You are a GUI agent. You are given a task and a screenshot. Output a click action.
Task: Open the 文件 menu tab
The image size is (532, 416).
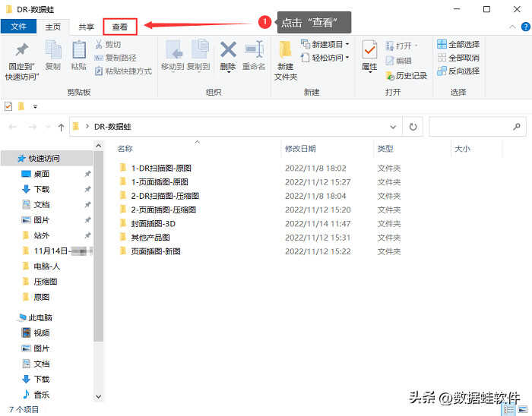pyautogui.click(x=18, y=27)
